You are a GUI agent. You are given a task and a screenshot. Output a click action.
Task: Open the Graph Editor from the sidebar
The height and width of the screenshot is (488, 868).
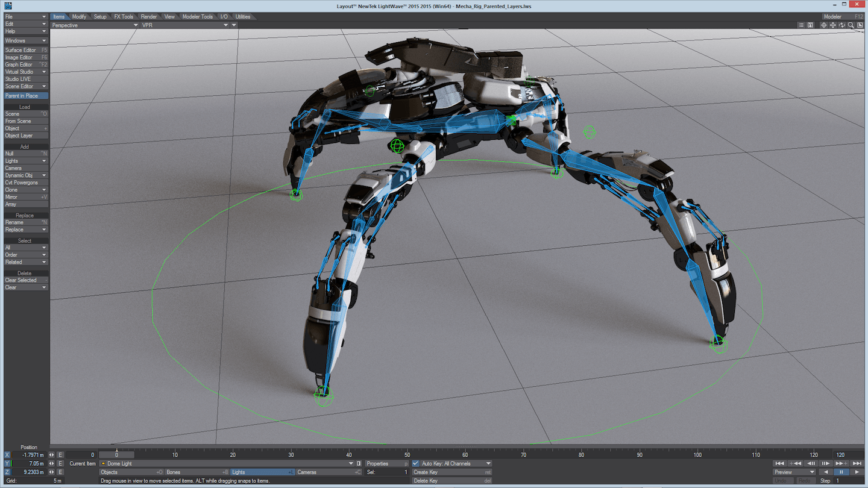(24, 64)
